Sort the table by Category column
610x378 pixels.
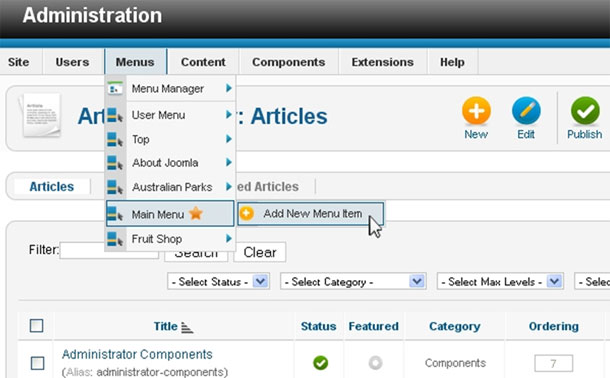[x=455, y=326]
